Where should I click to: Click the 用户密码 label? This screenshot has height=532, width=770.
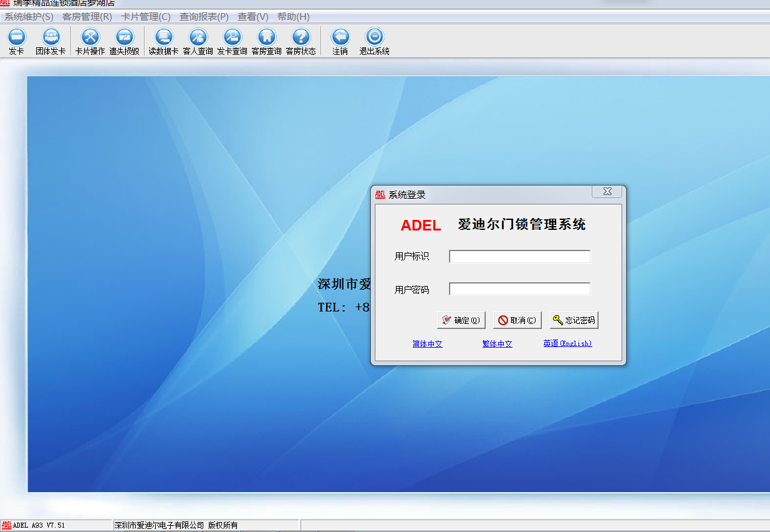point(412,290)
